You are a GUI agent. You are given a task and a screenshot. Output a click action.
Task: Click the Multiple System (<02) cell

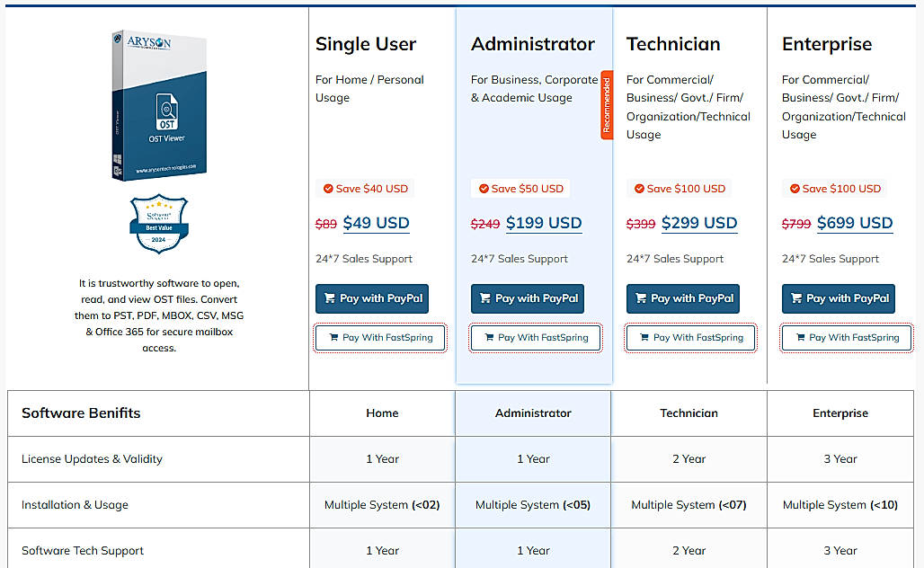click(382, 505)
